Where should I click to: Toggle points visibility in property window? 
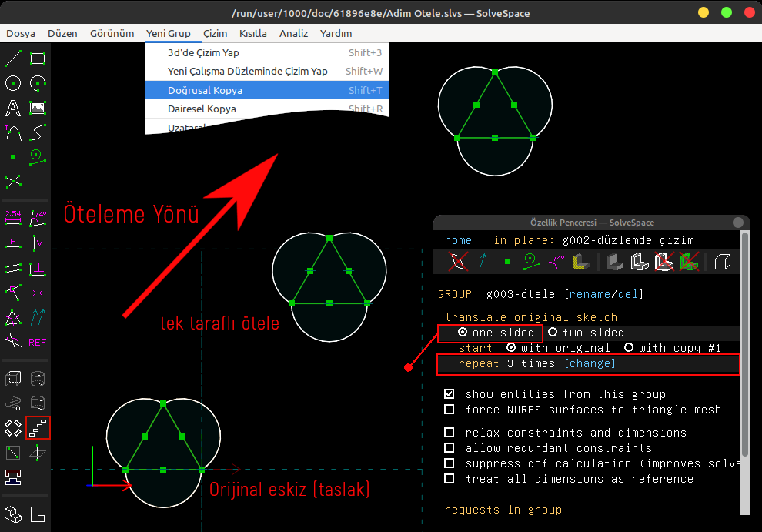click(x=507, y=262)
